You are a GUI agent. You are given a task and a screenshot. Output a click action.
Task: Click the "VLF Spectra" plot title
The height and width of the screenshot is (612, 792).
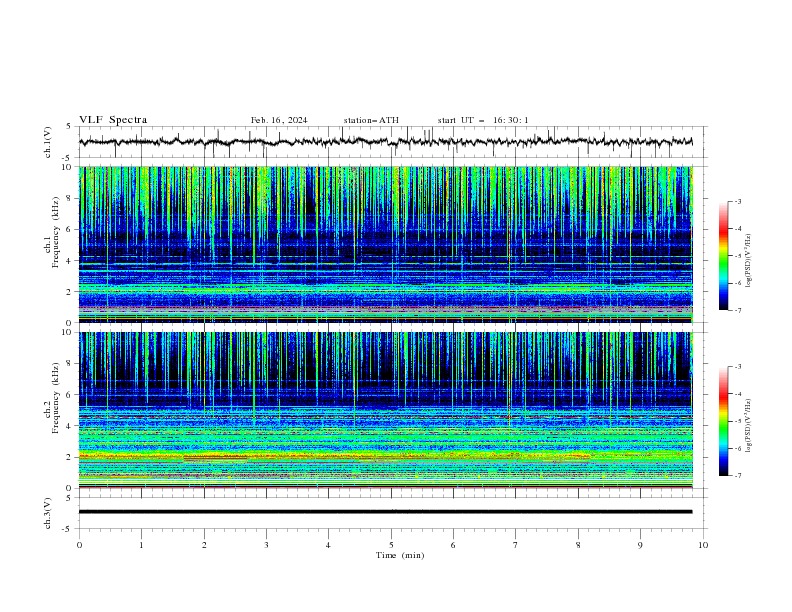click(113, 120)
